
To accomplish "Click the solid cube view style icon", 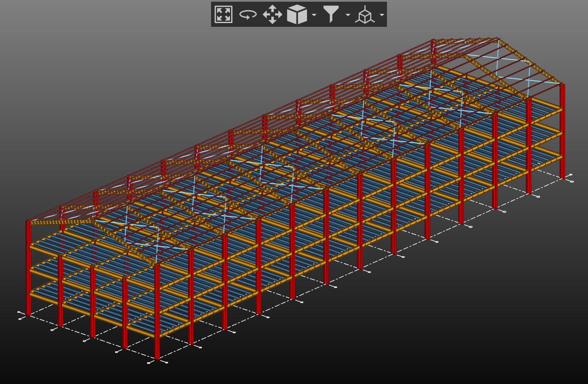I will [297, 15].
